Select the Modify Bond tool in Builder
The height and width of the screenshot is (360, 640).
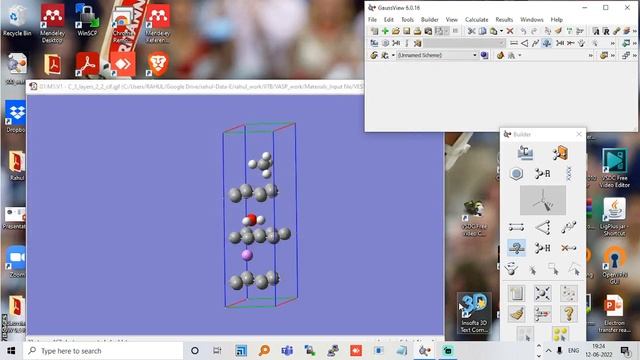point(516,227)
